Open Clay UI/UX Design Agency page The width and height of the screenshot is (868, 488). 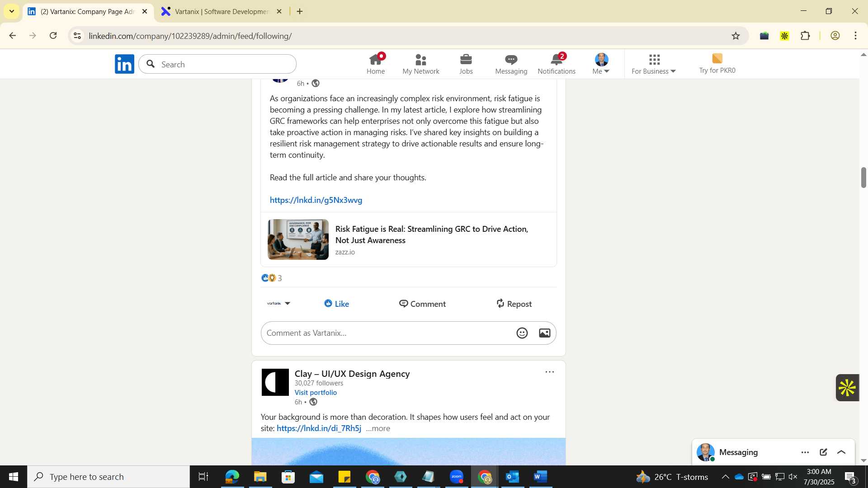point(352,374)
